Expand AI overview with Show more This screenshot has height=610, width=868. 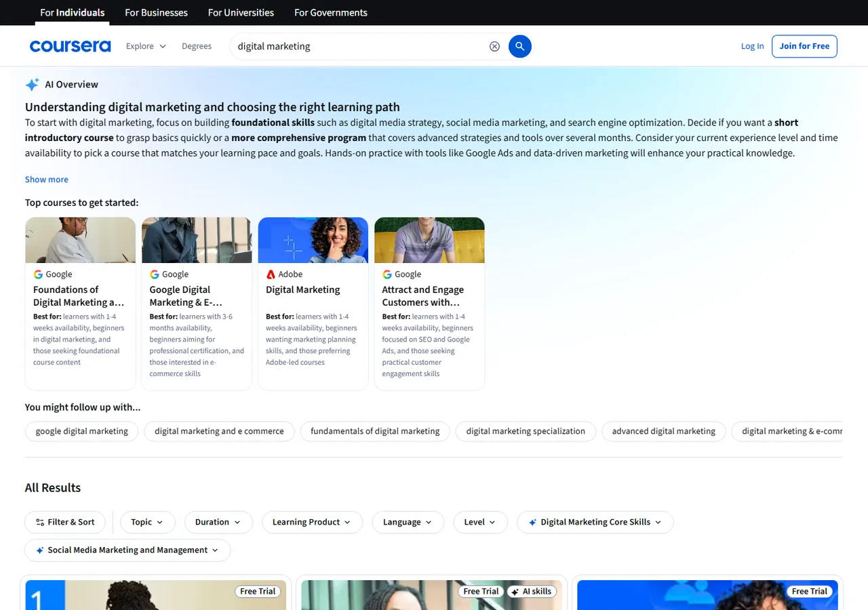(x=47, y=180)
